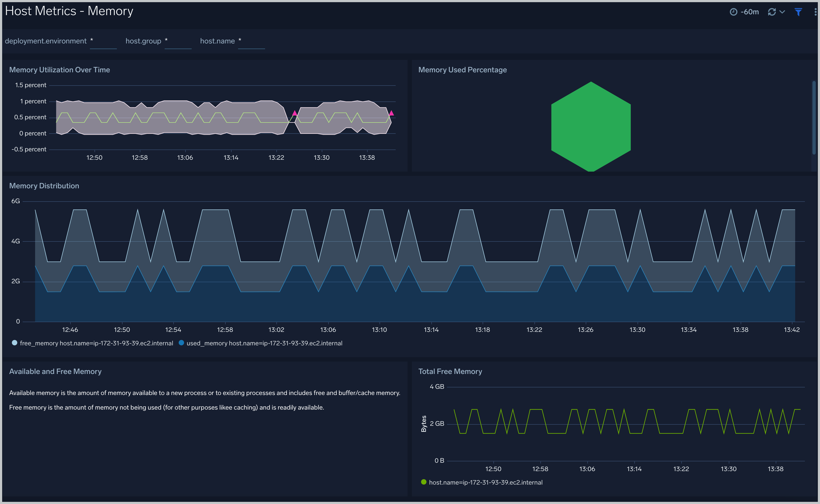
Task: Edit the deployment.environment filter field
Action: click(x=103, y=41)
